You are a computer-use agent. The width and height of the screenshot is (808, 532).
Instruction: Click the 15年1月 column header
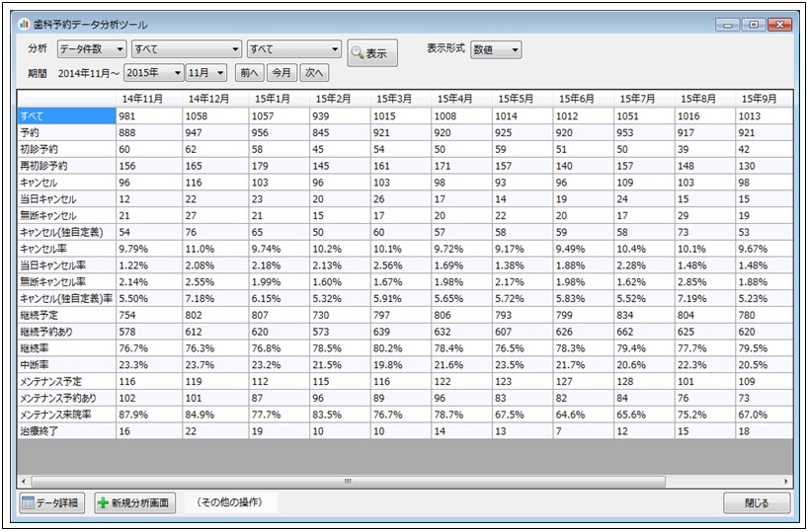[x=279, y=99]
